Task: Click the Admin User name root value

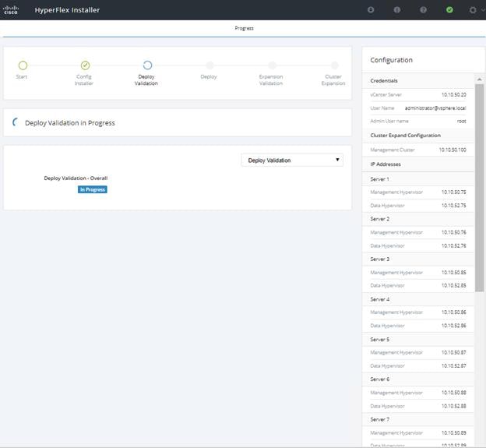Action: point(461,122)
